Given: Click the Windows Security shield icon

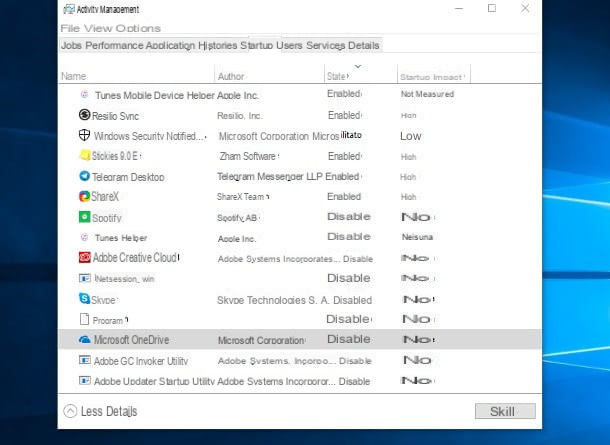Looking at the screenshot, I should coord(84,135).
